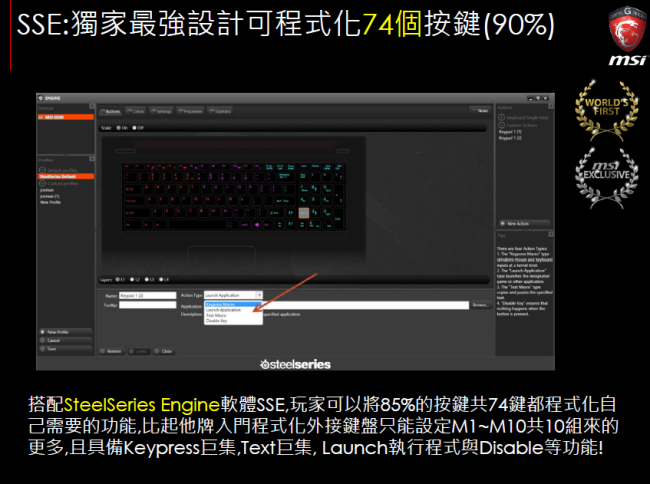Screen dimensions: 650x484
Task: Click the Save button
Action: tap(65, 349)
